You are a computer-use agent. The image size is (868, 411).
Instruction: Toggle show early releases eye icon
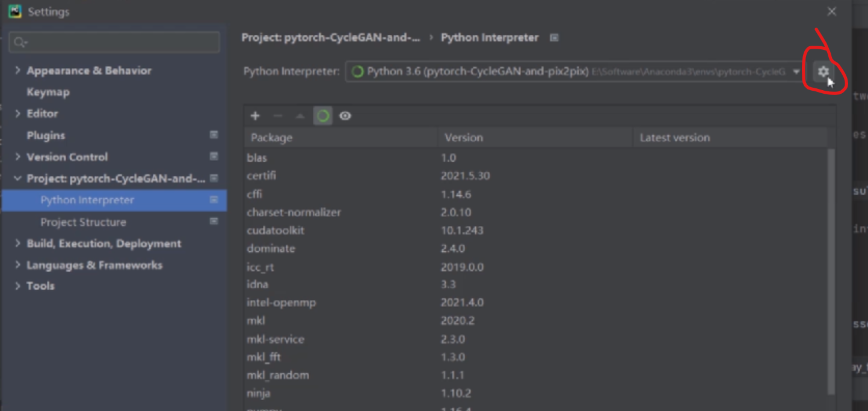click(345, 116)
